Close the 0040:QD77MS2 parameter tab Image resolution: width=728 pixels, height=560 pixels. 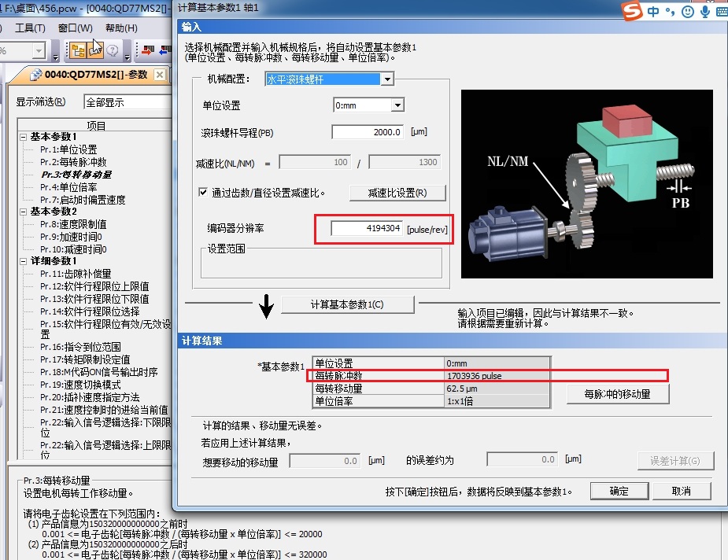(159, 75)
